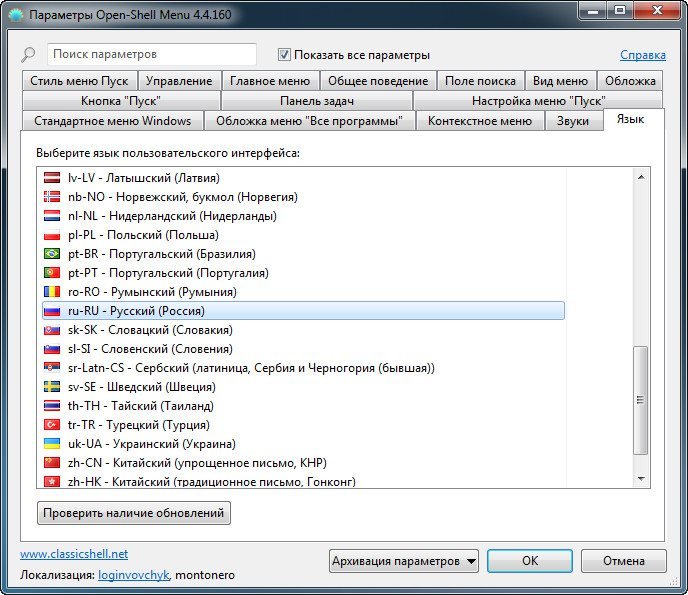688x595 pixels.
Task: Select 'ru-RU - Русский (Россия)' language
Action: (303, 311)
